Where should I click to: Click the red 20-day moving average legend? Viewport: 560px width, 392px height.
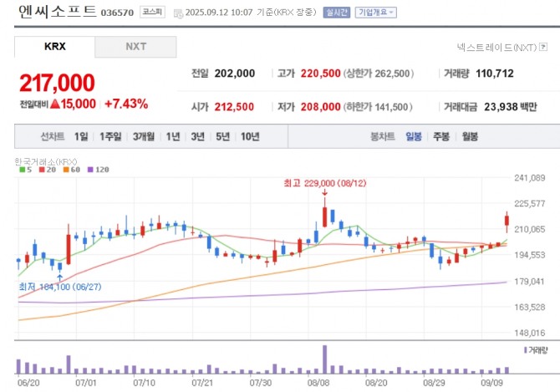coord(48,170)
